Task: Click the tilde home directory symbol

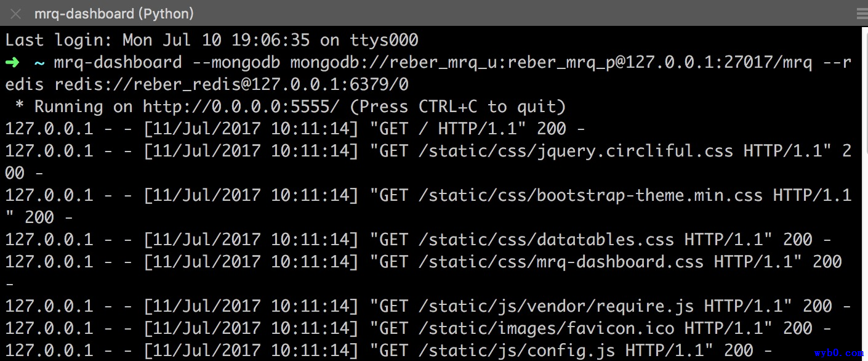Action: tap(39, 63)
